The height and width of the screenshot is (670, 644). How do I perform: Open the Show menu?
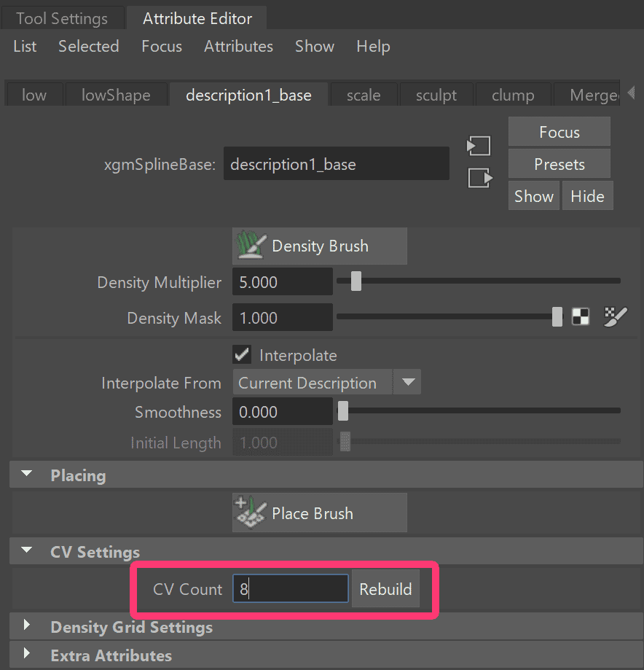pyautogui.click(x=314, y=46)
